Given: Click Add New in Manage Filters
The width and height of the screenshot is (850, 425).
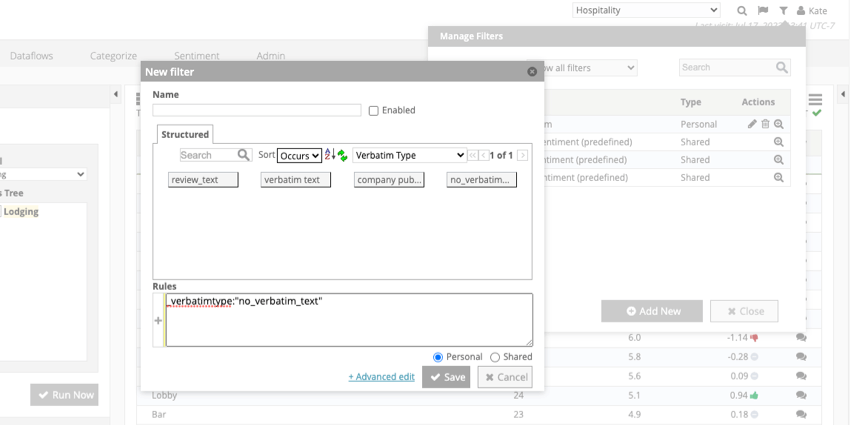Looking at the screenshot, I should pyautogui.click(x=652, y=311).
